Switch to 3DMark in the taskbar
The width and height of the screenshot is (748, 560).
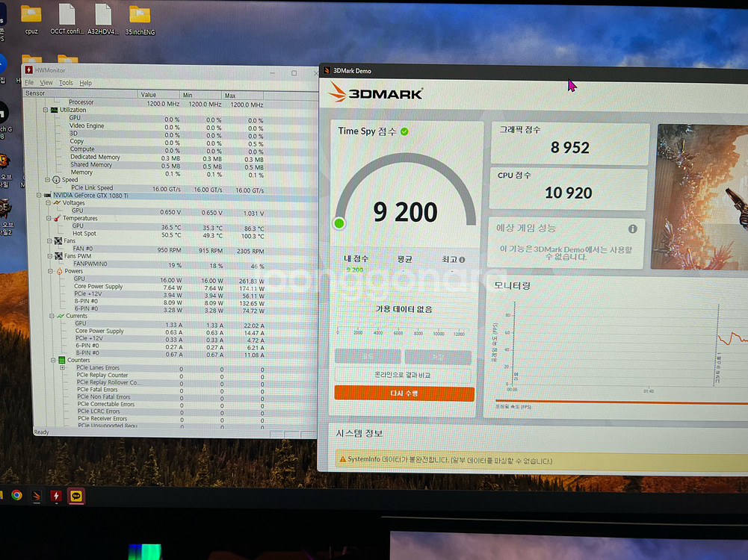click(x=37, y=496)
